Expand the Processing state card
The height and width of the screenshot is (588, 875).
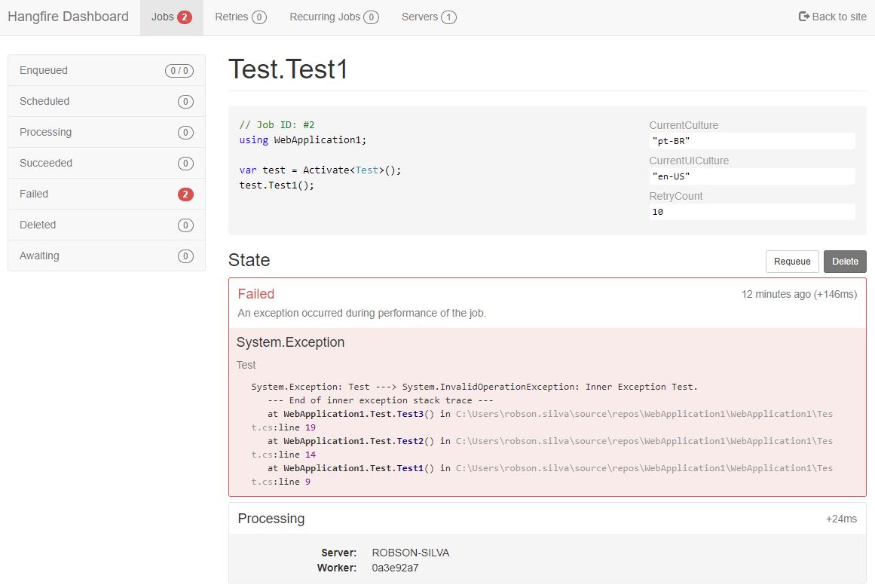271,519
